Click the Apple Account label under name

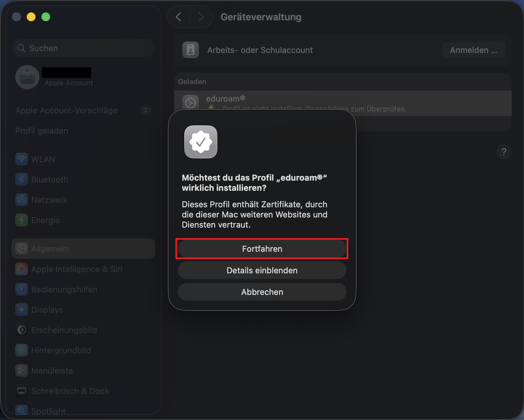tap(69, 83)
